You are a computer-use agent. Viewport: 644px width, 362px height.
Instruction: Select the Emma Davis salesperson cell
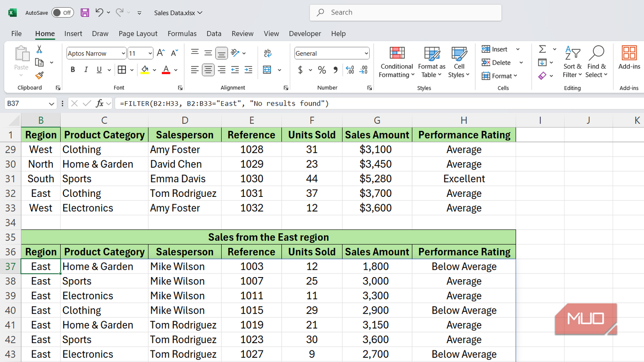coord(185,179)
